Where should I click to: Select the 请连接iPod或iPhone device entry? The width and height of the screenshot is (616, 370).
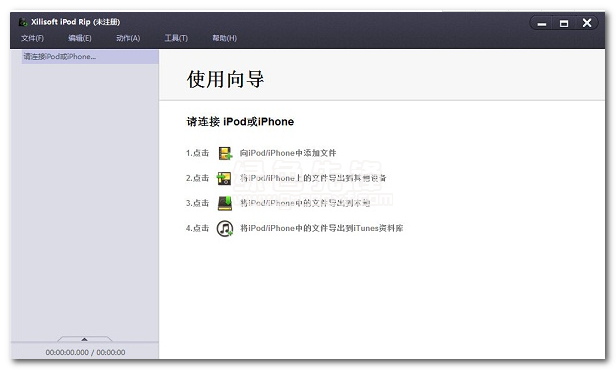coord(90,57)
